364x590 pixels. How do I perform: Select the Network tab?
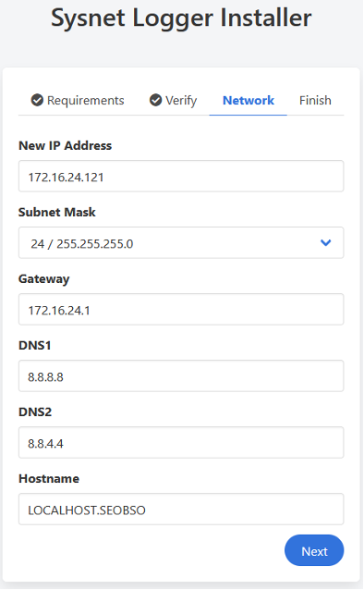(x=249, y=101)
